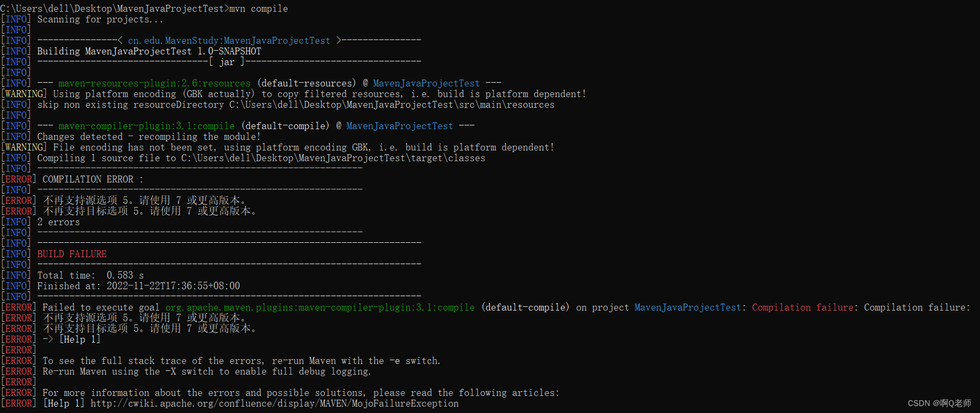This screenshot has height=413, width=980.
Task: Click 'Compiling 1 source file' line
Action: click(261, 158)
